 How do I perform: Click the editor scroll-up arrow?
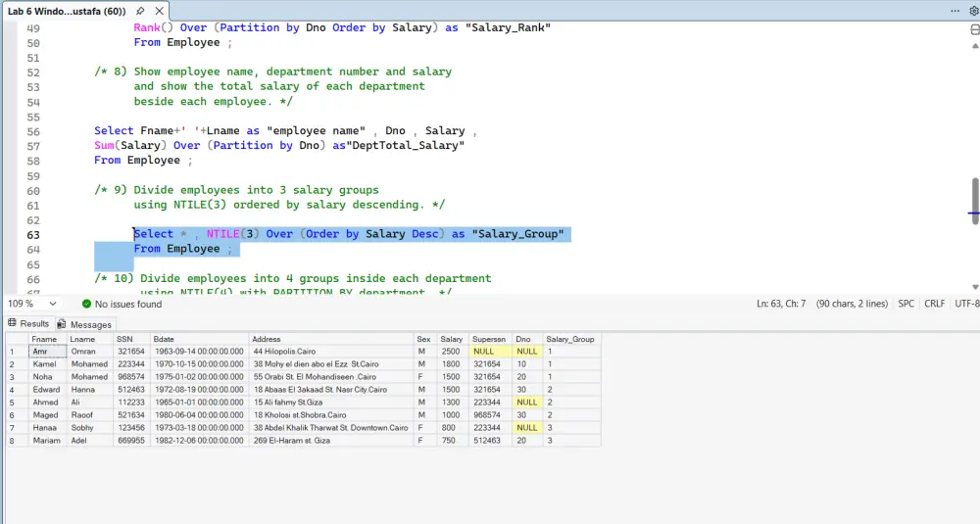pos(975,46)
